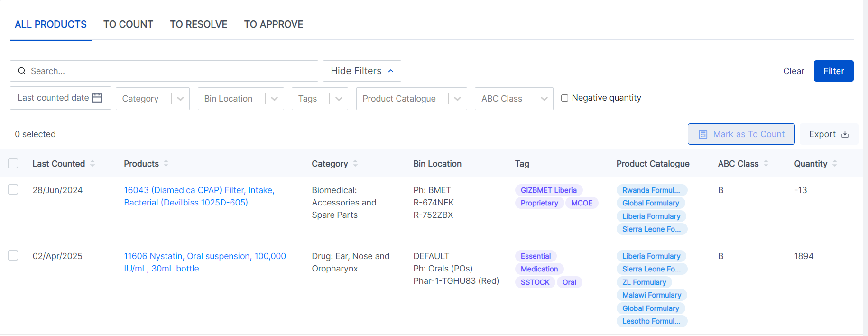Click the Export download icon
Viewport: 868px width, 336px height.
845,135
